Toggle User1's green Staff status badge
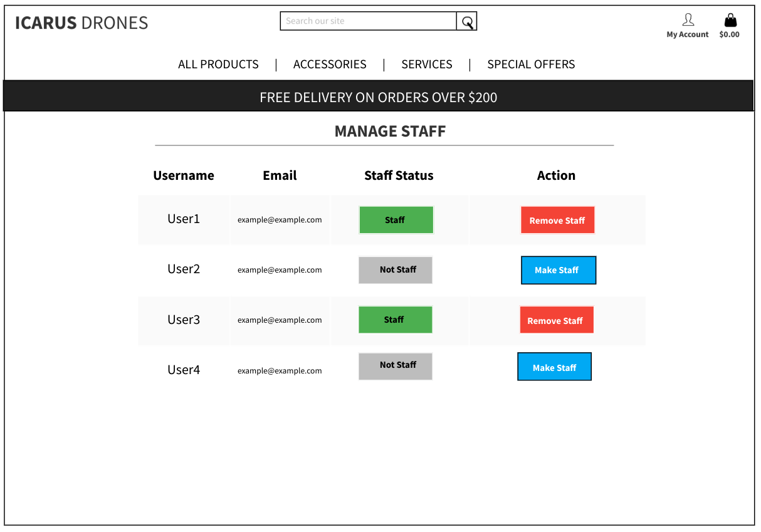The height and width of the screenshot is (532, 761). pos(396,219)
